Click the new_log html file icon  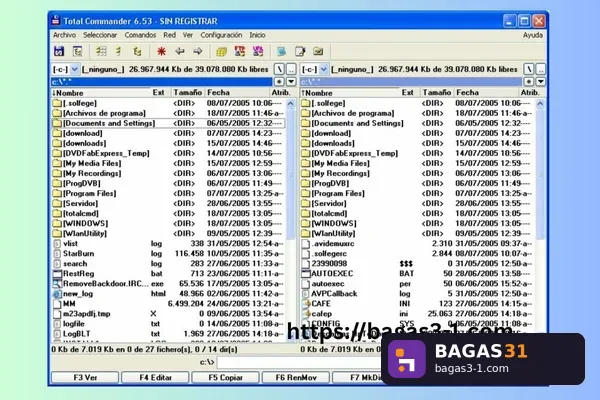(57, 294)
